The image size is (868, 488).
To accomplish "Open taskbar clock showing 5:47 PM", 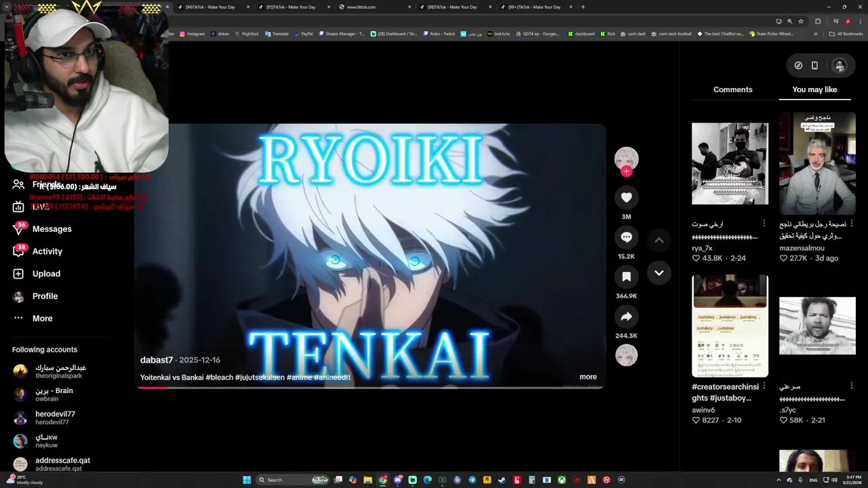I will [x=853, y=480].
